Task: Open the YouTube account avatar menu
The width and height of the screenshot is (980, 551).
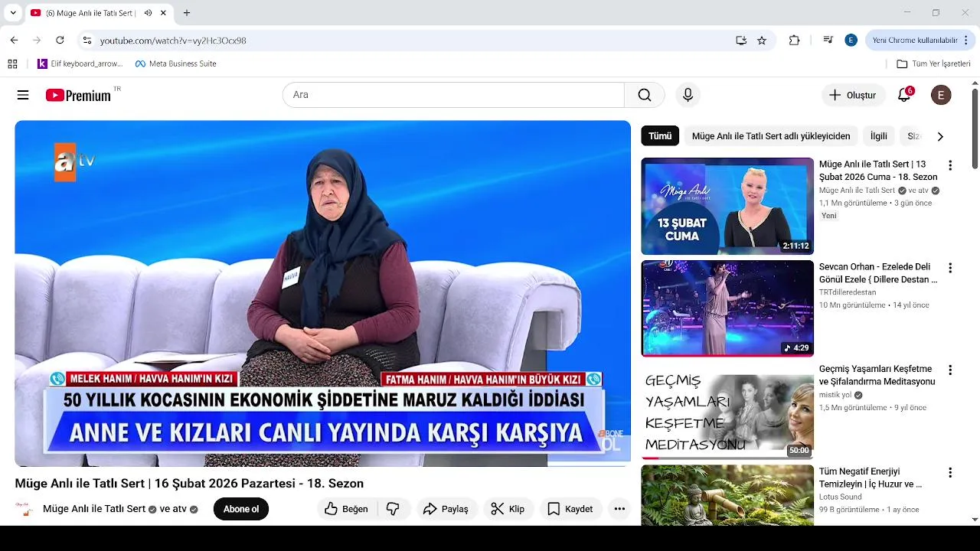Action: (941, 95)
